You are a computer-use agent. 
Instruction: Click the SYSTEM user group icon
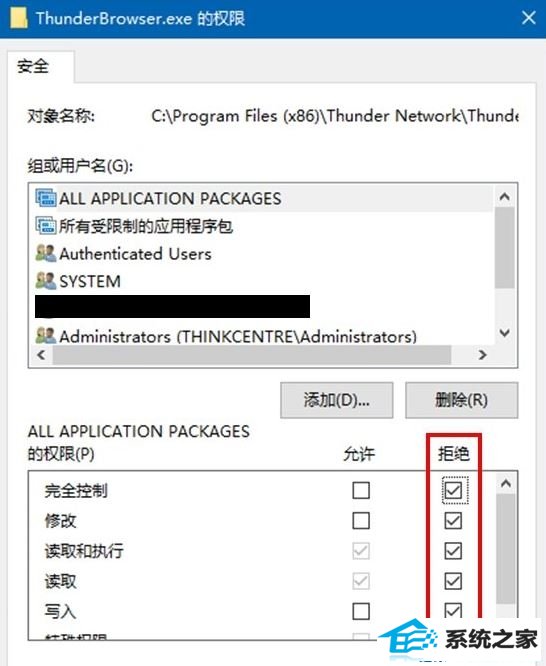tap(45, 281)
